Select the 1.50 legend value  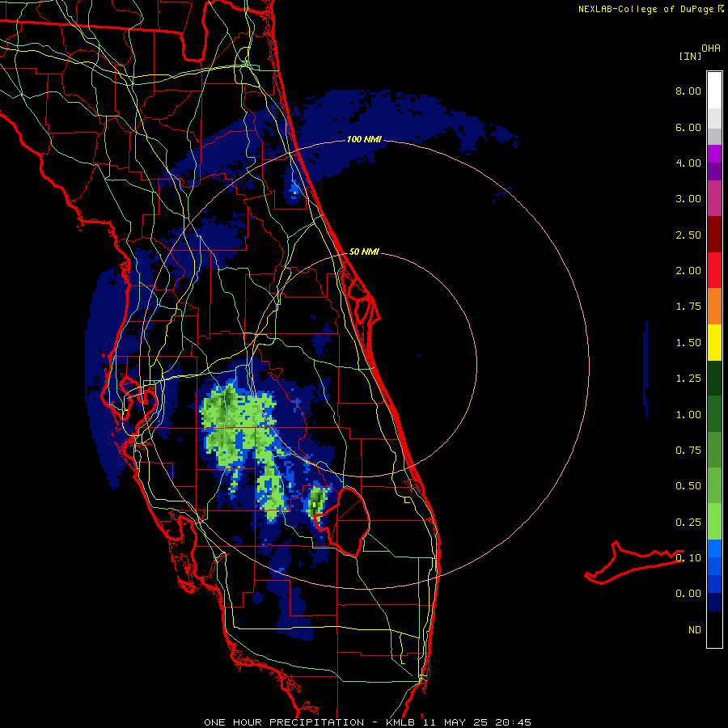[688, 343]
